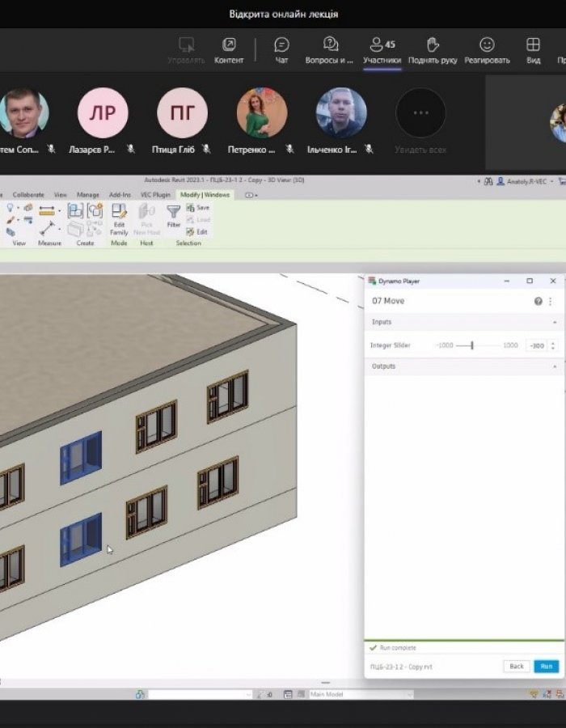Click the worksets icon in Revit status bar
The width and height of the screenshot is (566, 728).
[x=140, y=695]
